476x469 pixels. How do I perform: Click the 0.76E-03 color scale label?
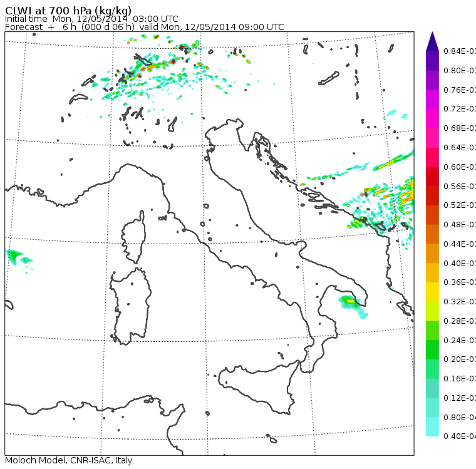click(459, 90)
